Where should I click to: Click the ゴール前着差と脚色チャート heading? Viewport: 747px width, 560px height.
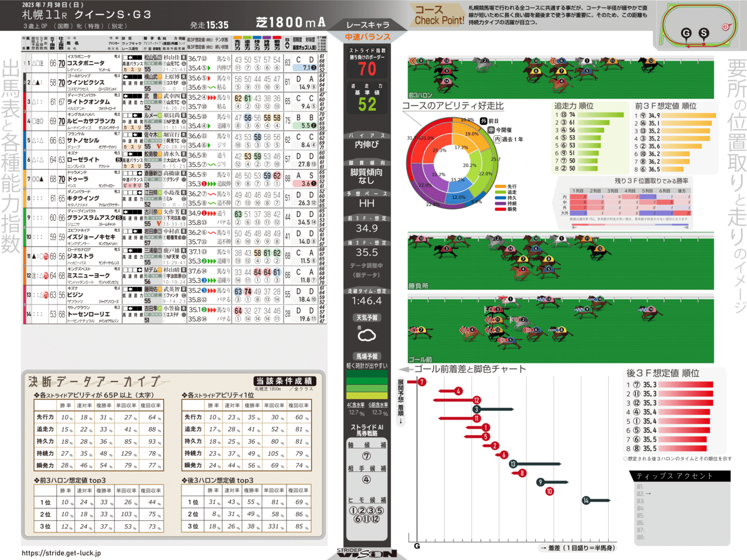click(470, 369)
